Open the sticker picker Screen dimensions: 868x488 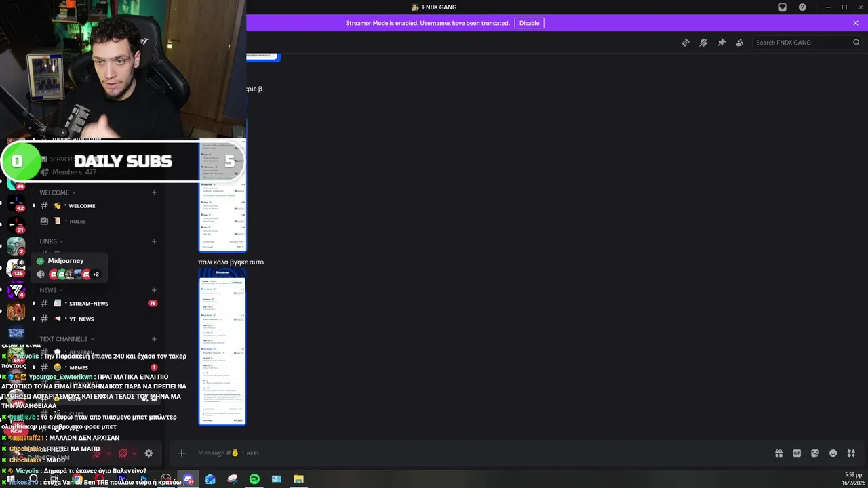815,453
